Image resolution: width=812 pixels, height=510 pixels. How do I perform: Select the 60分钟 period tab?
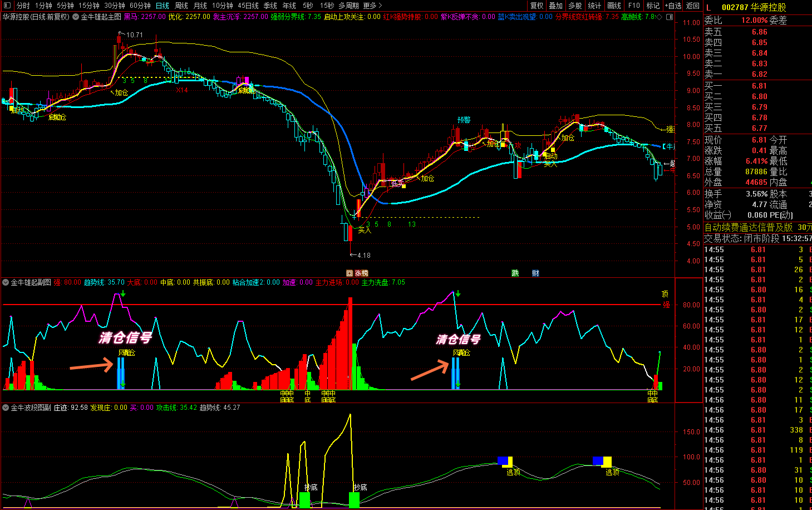[x=140, y=6]
